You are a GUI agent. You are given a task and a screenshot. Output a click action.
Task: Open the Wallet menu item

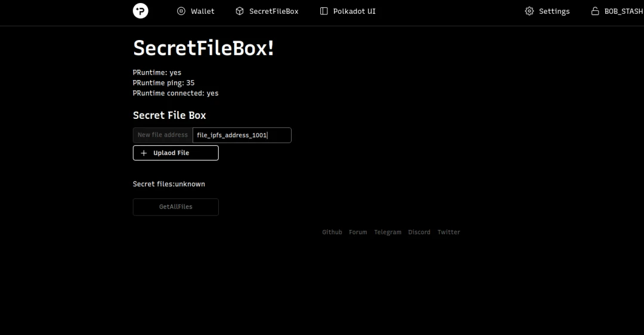click(203, 11)
